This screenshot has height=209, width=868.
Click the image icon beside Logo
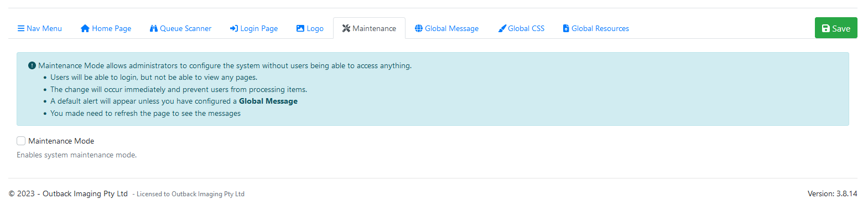point(300,28)
